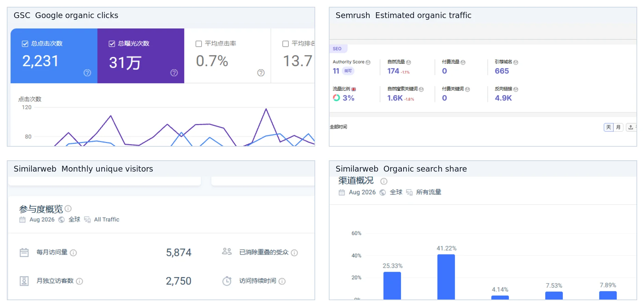Click the 尚可 Authority Score badge

click(348, 71)
